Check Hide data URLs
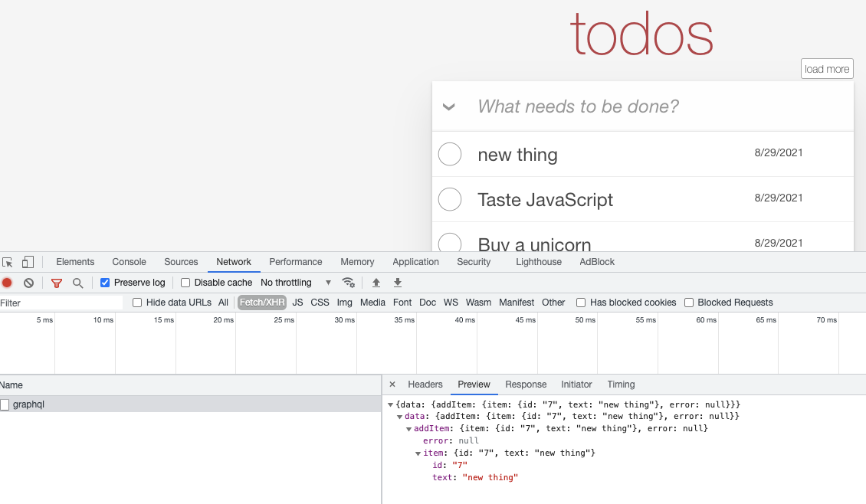866x504 pixels. pos(137,303)
